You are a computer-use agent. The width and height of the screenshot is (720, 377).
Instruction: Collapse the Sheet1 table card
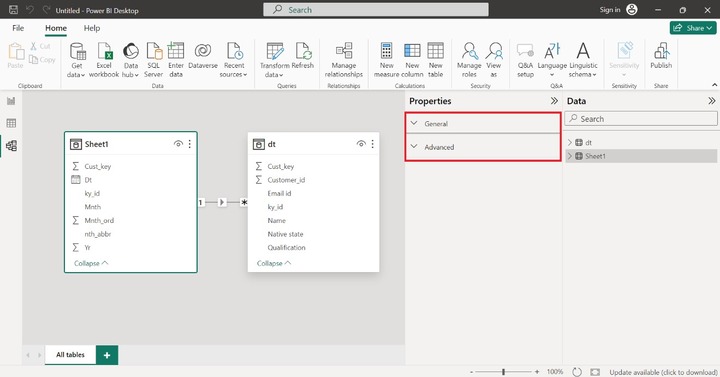click(x=91, y=263)
